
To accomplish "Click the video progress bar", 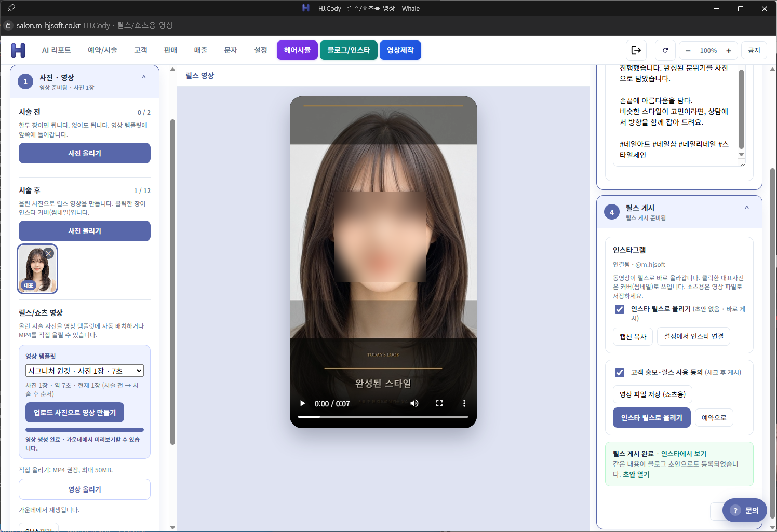I will 383,417.
